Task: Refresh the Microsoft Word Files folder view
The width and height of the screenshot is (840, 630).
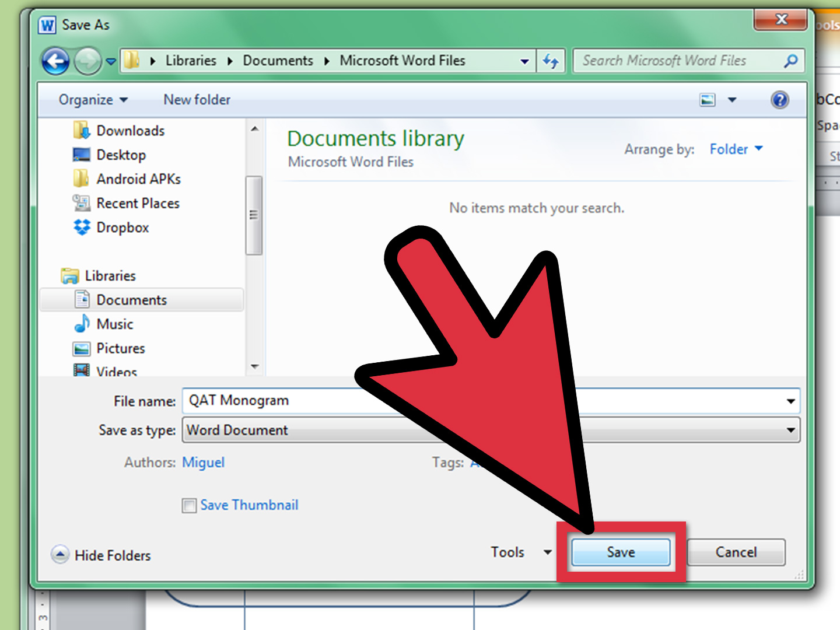Action: pyautogui.click(x=550, y=61)
